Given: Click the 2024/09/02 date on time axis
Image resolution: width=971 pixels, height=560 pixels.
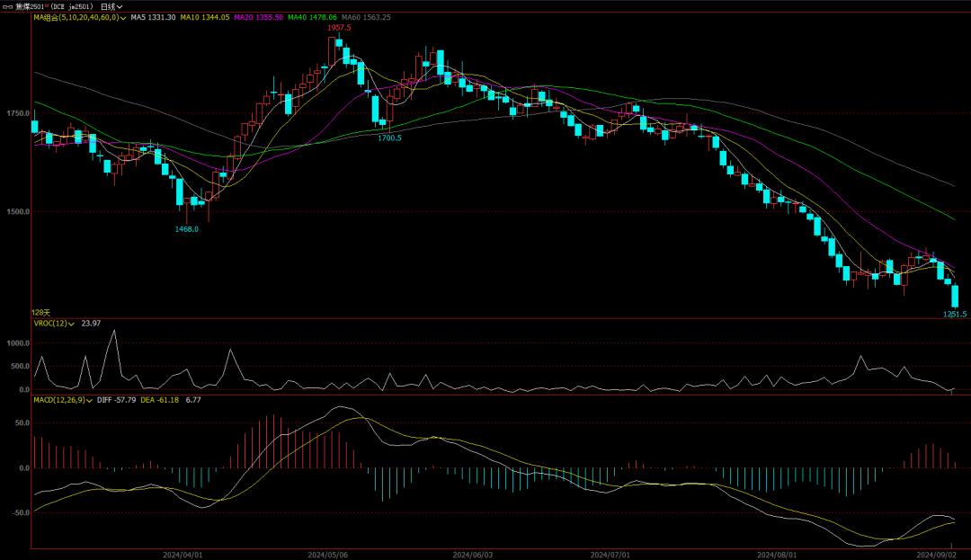Looking at the screenshot, I should pos(934,555).
